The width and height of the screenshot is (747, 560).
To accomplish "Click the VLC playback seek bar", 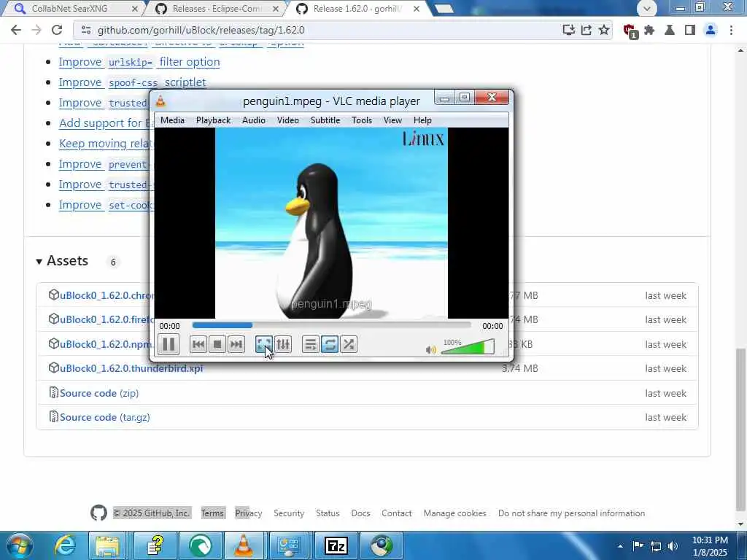I will pos(332,325).
